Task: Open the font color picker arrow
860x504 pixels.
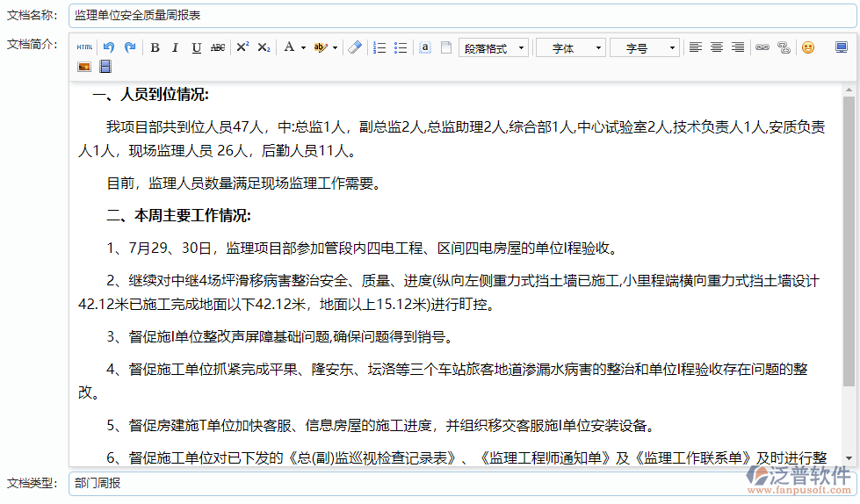Action: pos(303,47)
